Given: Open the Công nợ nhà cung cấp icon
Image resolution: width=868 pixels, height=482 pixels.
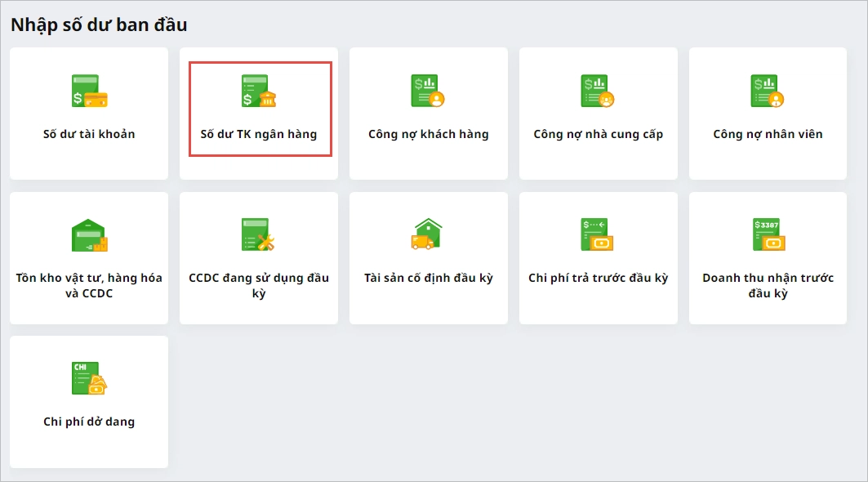Looking at the screenshot, I should pos(598,91).
